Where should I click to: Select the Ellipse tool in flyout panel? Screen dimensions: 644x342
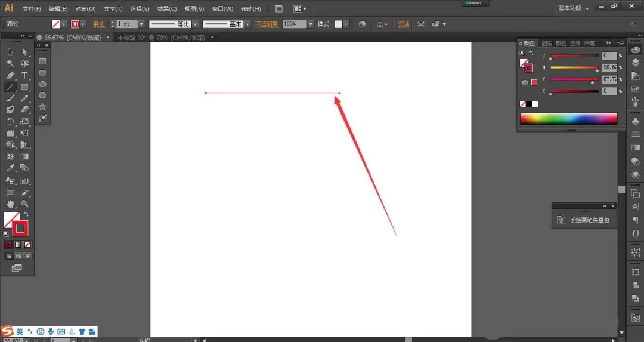[x=42, y=84]
